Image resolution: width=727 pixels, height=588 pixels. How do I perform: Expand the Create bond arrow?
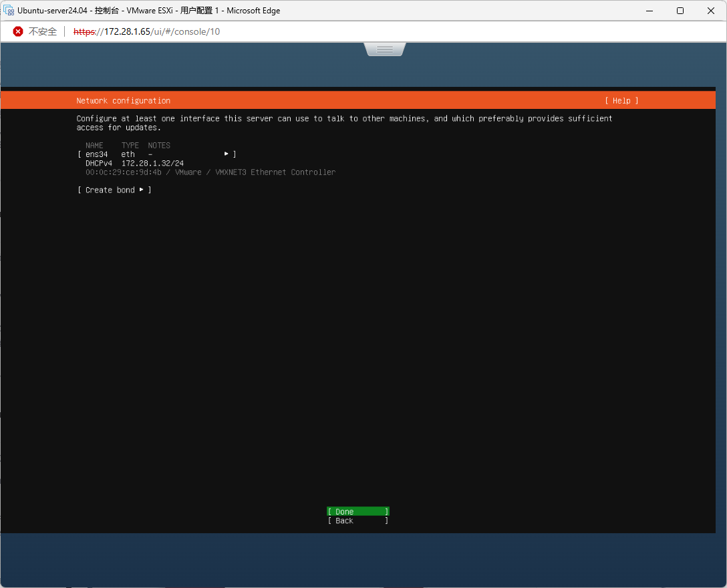(141, 190)
